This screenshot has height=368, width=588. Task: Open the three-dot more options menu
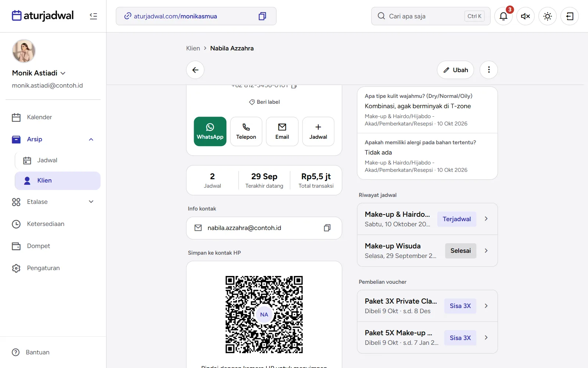(x=489, y=70)
